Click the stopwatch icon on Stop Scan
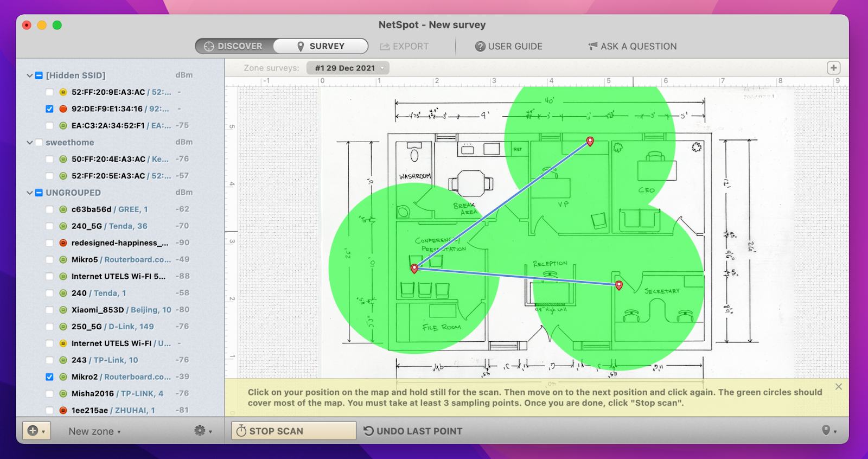 coord(241,431)
